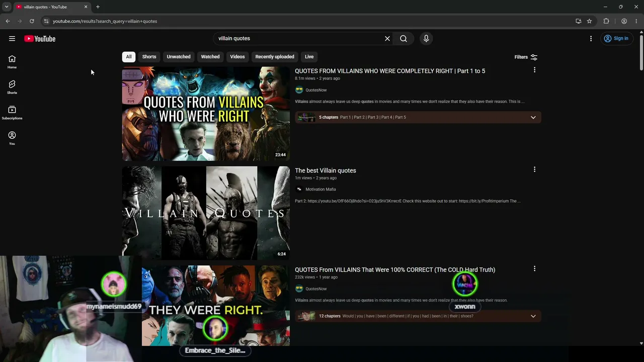Filter by Recently uploaded
644x362 pixels.
tap(275, 57)
